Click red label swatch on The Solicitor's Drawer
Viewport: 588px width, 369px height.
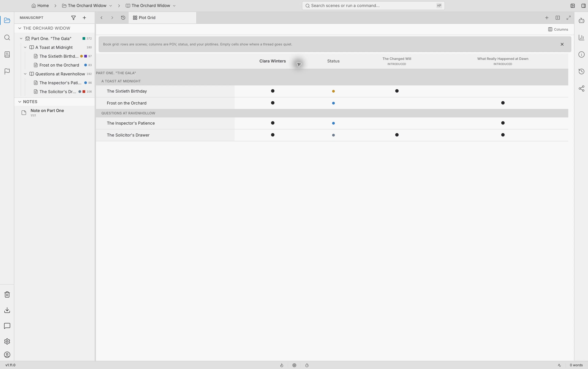coord(84,92)
